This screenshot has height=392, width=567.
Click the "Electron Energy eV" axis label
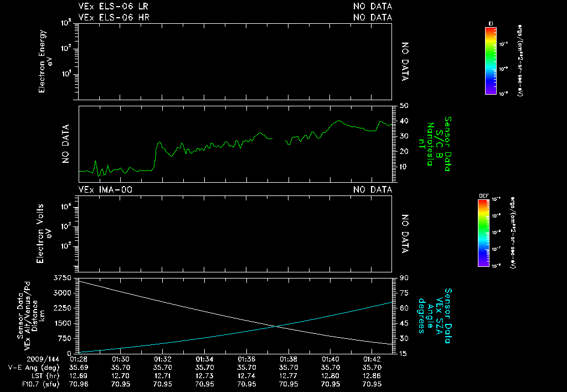pos(45,61)
